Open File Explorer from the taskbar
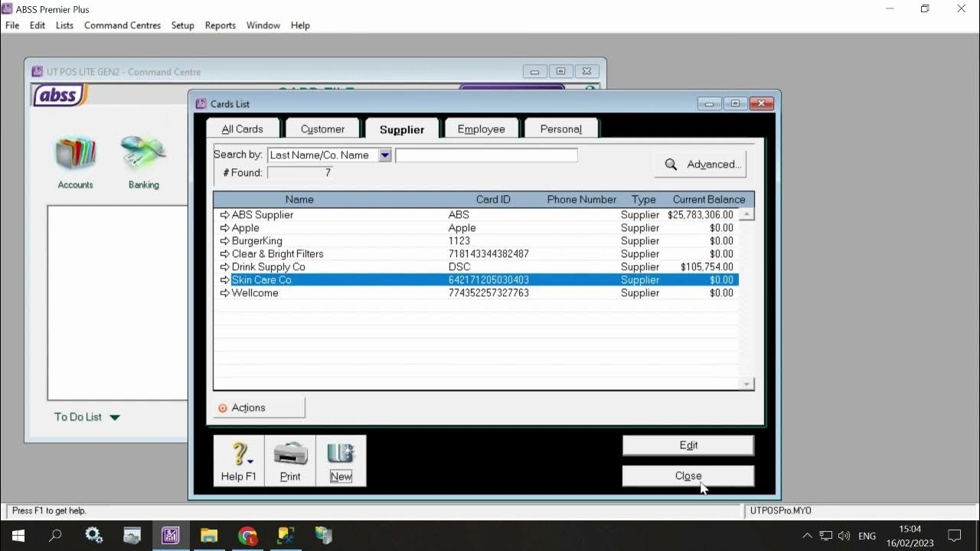This screenshot has height=551, width=980. pos(209,536)
